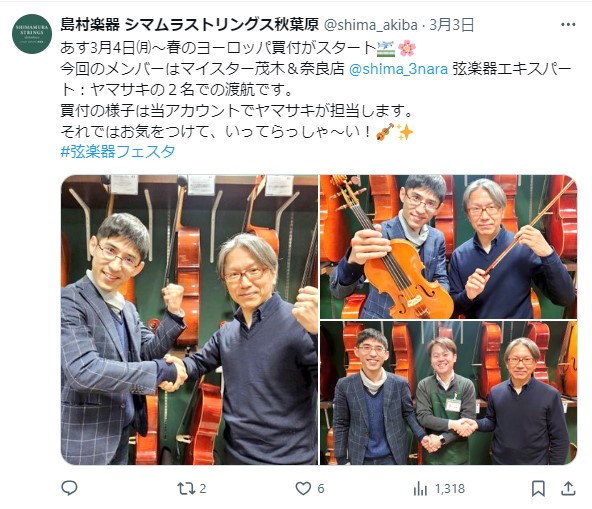View the photo of three men shaking hands

[449, 393]
